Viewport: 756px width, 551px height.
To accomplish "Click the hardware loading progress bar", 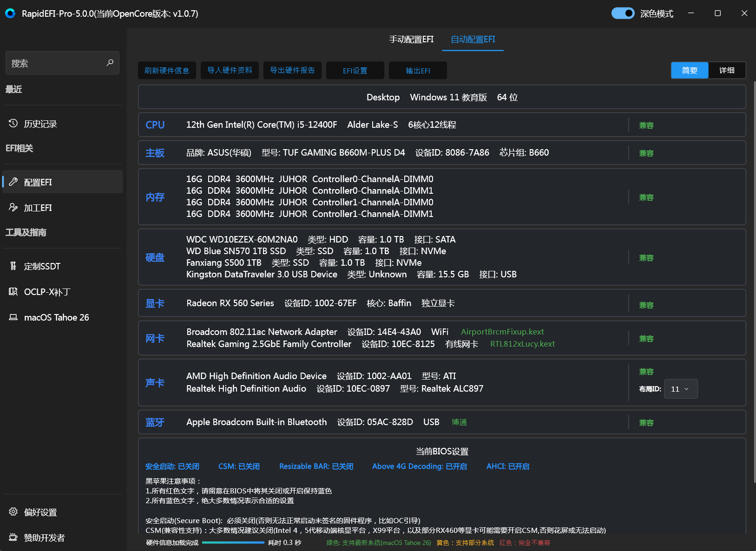I will coord(233,543).
